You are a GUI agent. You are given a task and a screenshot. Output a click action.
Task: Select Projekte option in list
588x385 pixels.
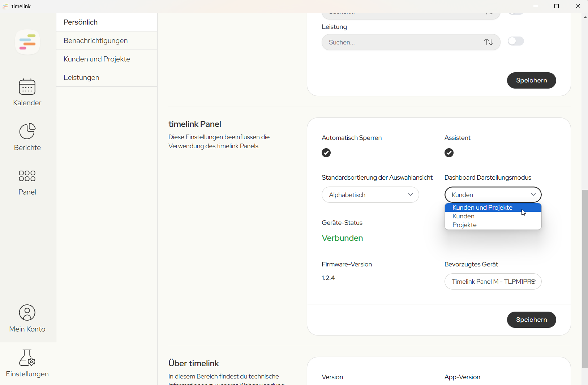coord(493,225)
